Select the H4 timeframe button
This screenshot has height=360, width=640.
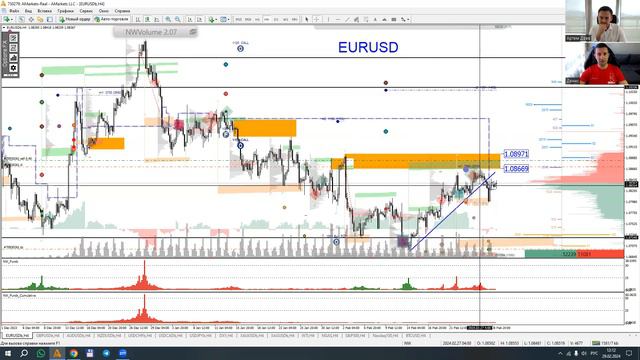pos(267,19)
